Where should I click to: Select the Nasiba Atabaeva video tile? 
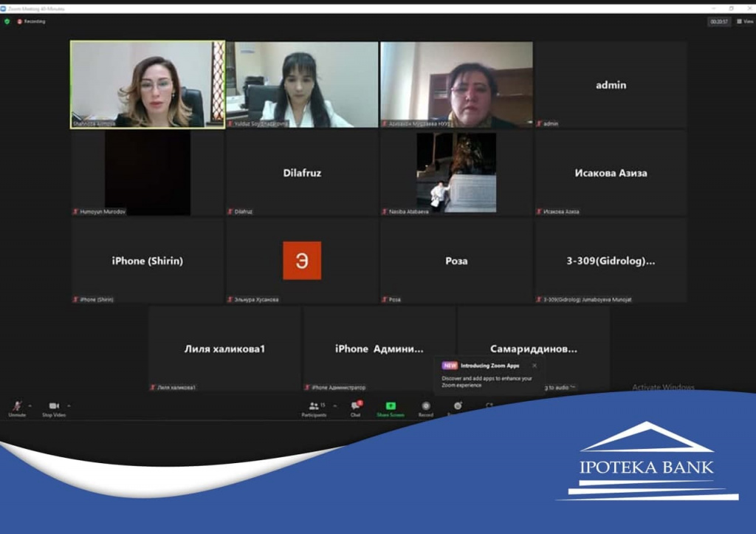[456, 173]
